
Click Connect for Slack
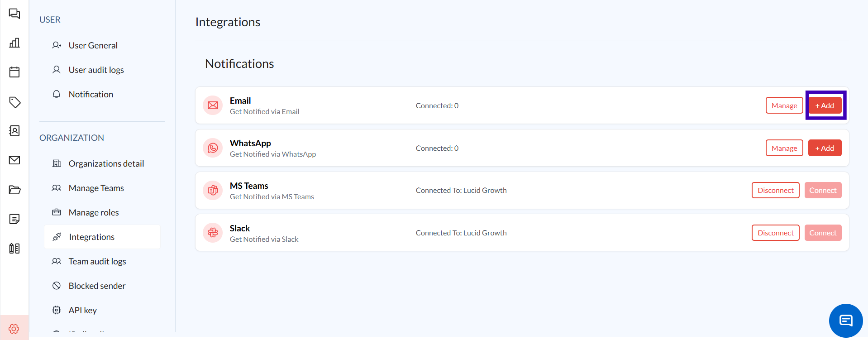pos(823,233)
